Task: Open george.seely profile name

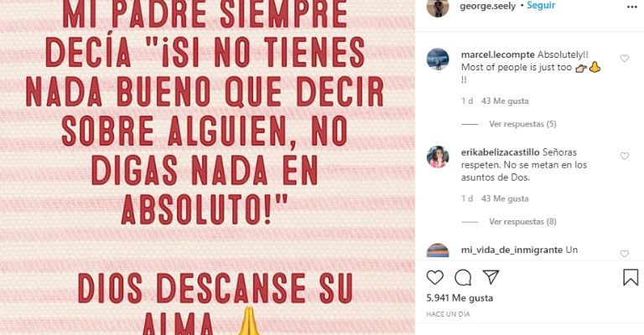Action: [487, 6]
